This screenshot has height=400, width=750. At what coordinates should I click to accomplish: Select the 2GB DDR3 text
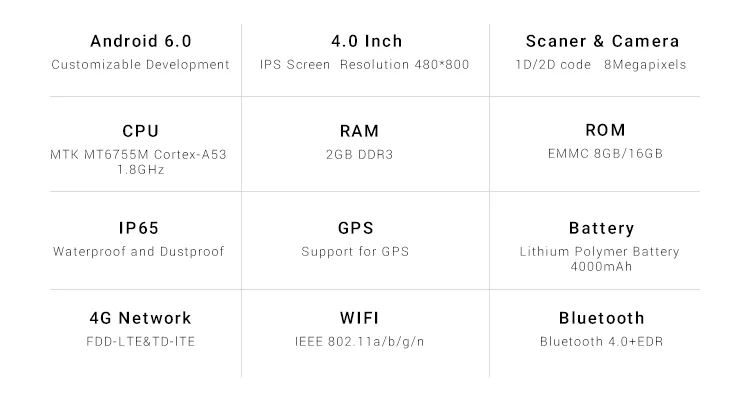tap(366, 154)
